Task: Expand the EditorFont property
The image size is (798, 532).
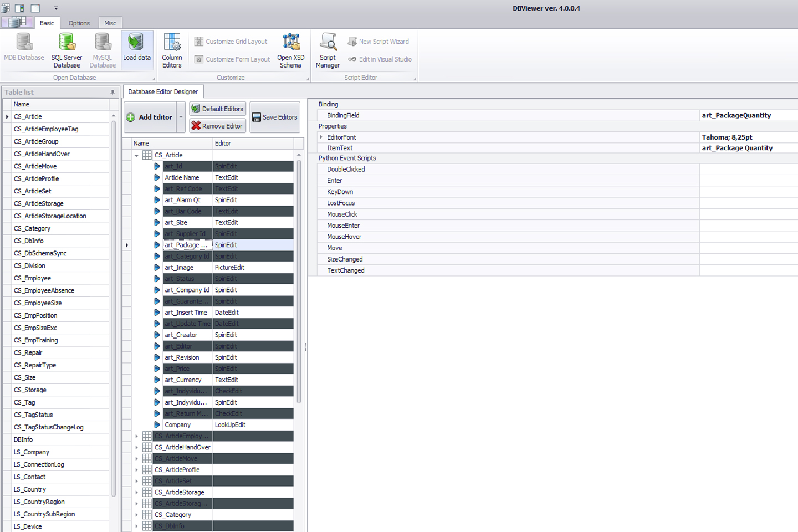Action: [321, 137]
